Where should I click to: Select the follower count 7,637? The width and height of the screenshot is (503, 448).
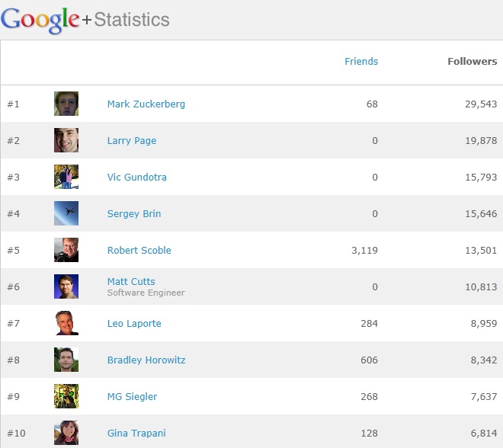pos(484,397)
